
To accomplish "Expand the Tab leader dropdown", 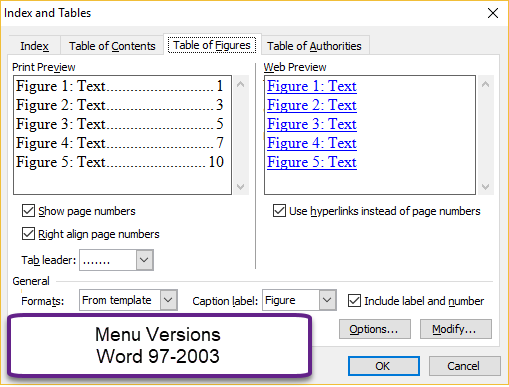I will 144,260.
